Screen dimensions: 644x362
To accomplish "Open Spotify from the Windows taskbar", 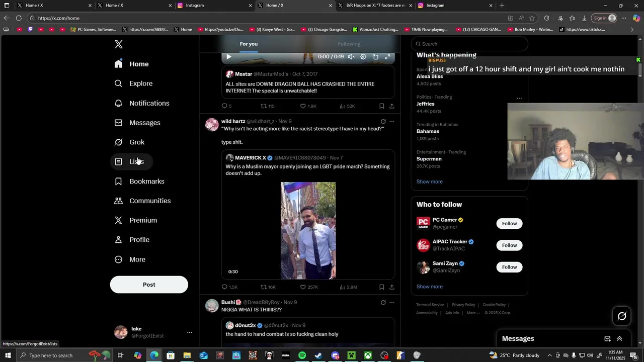I will click(302, 355).
